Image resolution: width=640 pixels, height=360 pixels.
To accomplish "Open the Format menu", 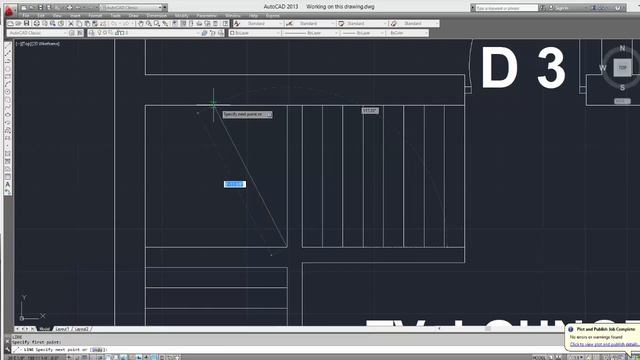I will point(95,16).
